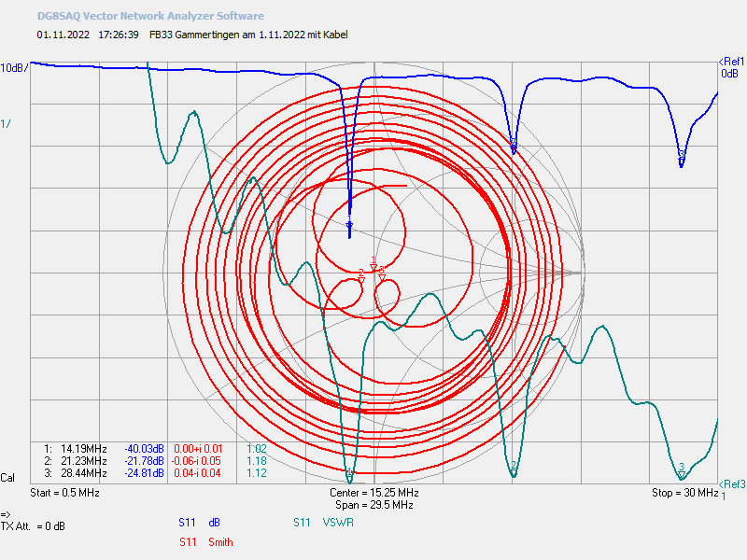
Task: Click the red Smith display type label
Action: [220, 542]
